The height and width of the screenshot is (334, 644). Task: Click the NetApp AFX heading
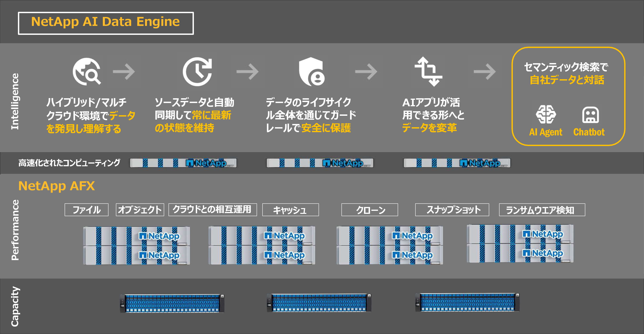(x=56, y=186)
